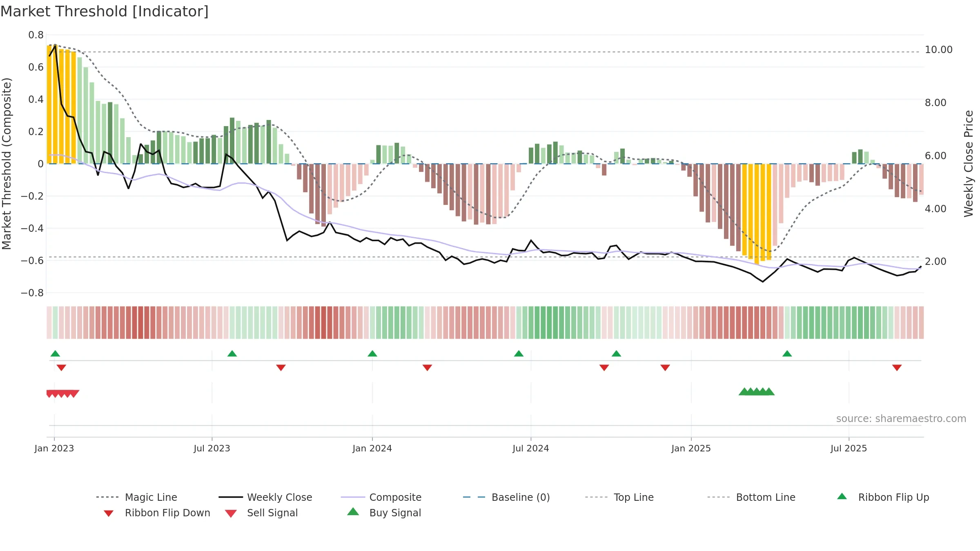
Task: Toggle the Ribbon Flip Up legend entry
Action: click(883, 497)
